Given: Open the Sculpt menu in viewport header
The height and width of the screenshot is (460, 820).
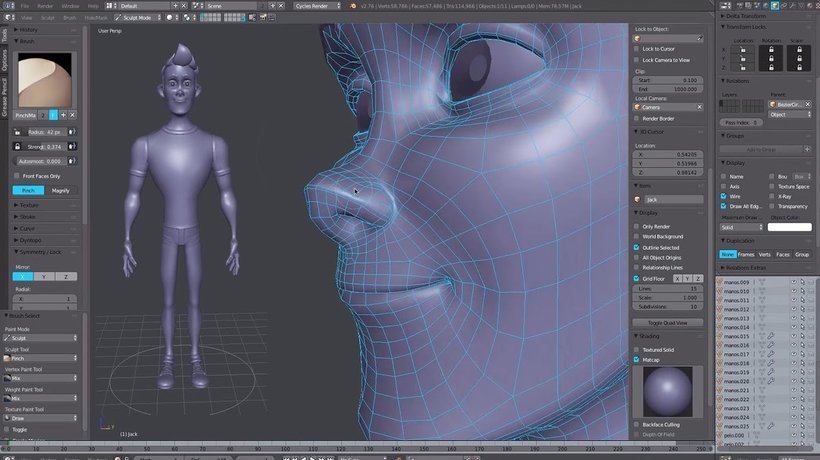Looking at the screenshot, I should [x=48, y=18].
